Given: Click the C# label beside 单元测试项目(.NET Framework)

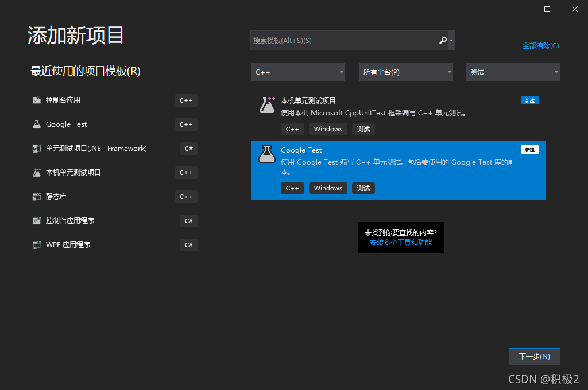Looking at the screenshot, I should (x=188, y=149).
